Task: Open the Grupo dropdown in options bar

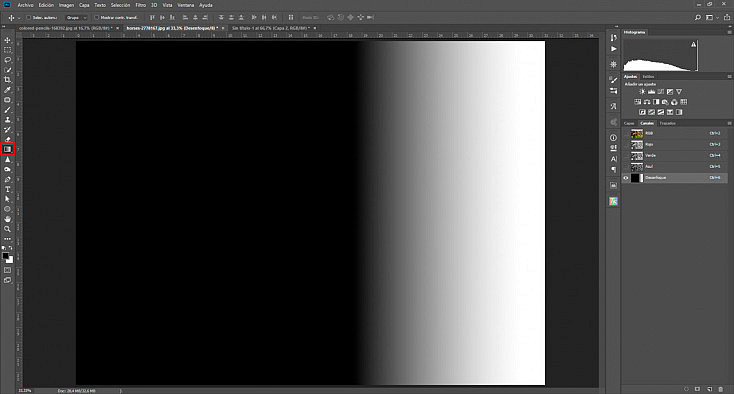Action: point(76,17)
